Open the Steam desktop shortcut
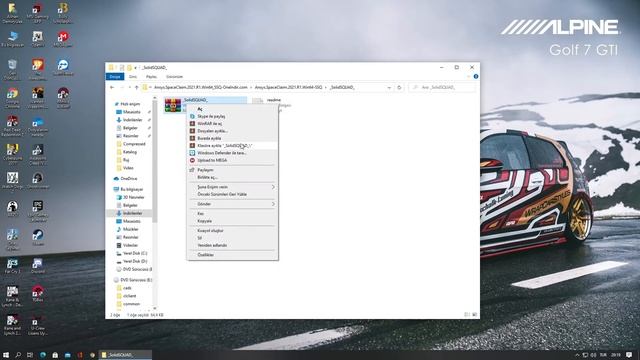Viewport: 640px width, 360px height. point(38,237)
